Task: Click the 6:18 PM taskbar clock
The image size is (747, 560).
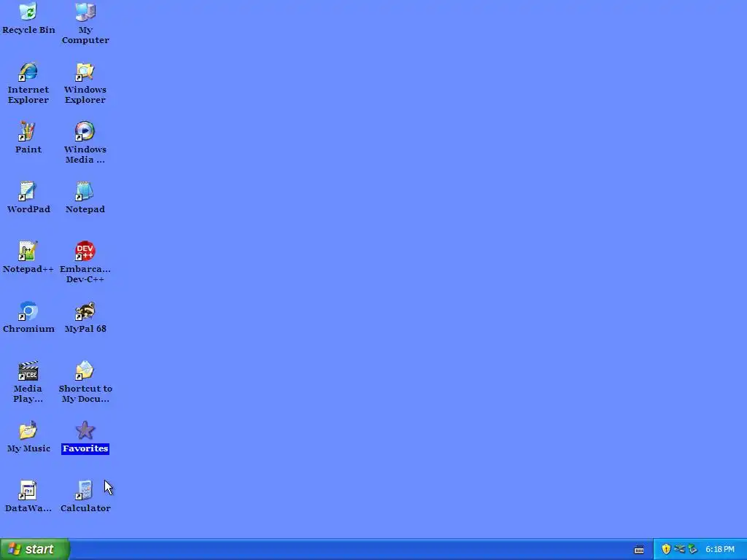Action: [720, 550]
